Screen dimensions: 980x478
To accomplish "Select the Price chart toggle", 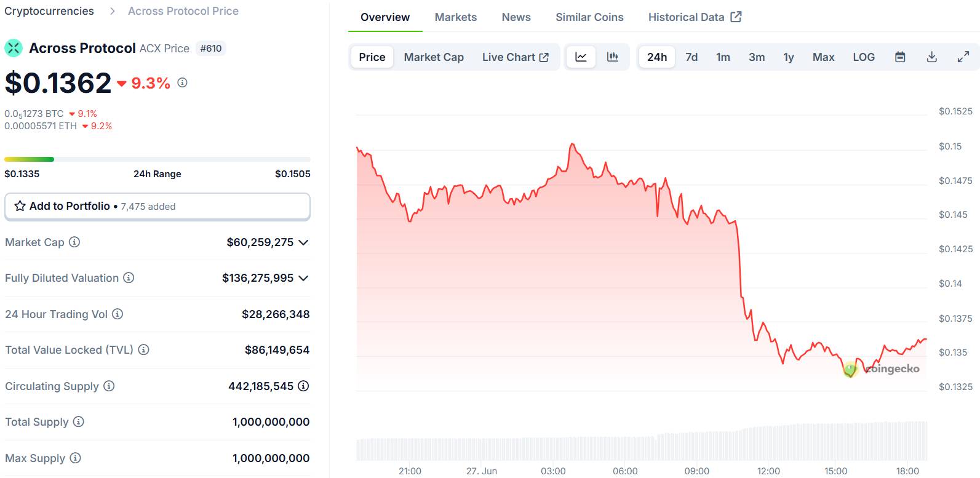I will point(372,57).
